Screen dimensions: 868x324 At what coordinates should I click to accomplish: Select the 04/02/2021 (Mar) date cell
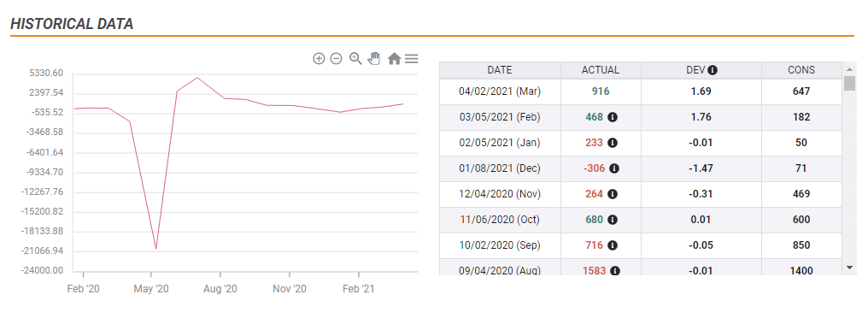500,91
